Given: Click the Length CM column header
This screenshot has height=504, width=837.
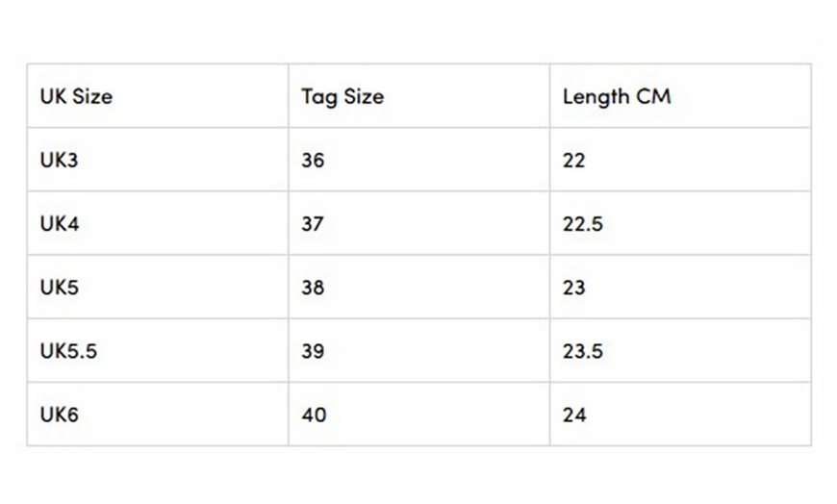Looking at the screenshot, I should click(617, 96).
